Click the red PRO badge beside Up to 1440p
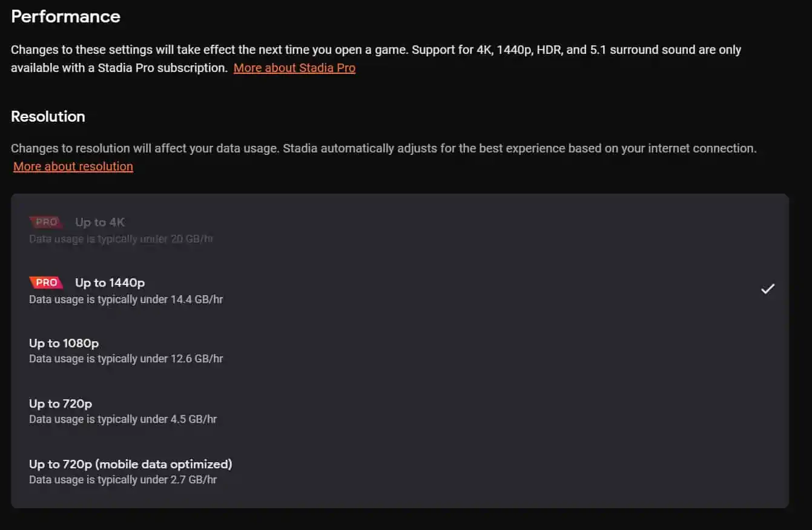The width and height of the screenshot is (812, 530). click(x=46, y=283)
